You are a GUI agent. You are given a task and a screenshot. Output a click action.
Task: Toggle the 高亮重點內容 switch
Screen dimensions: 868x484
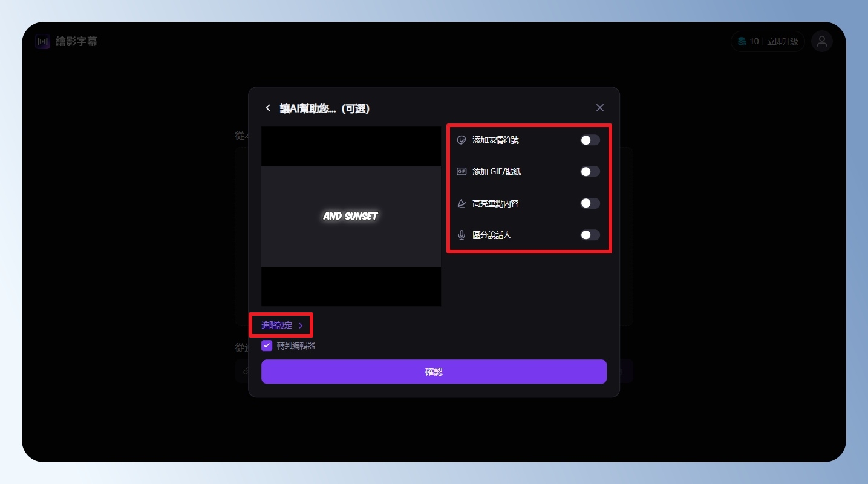click(x=590, y=204)
